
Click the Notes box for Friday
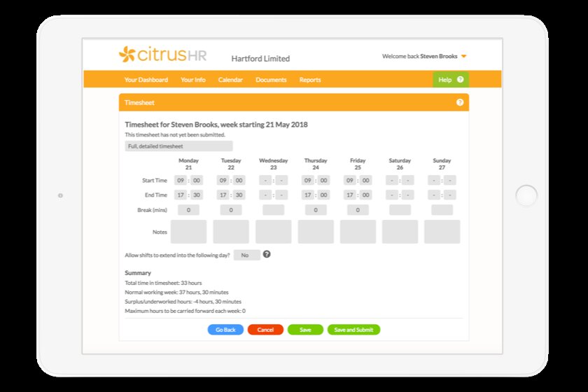[x=358, y=232]
